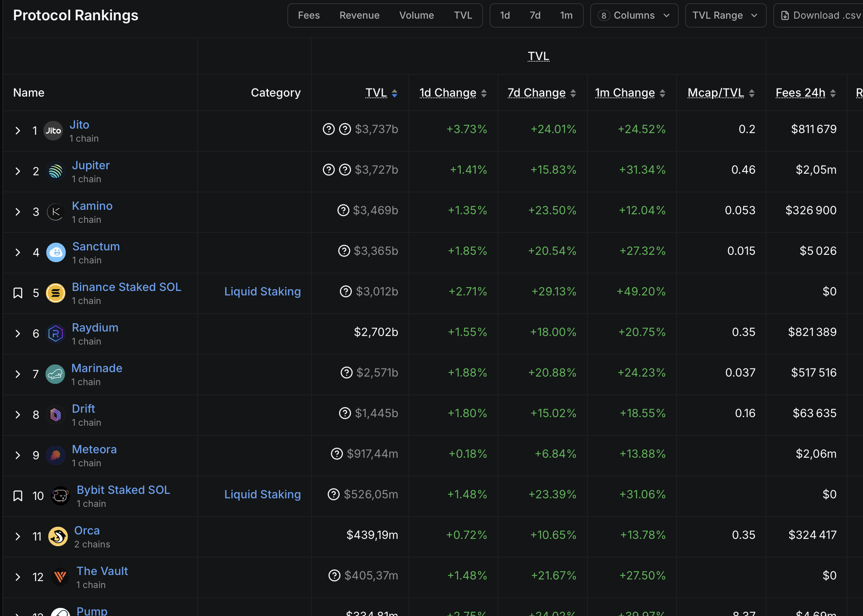Open the Columns dropdown

(x=634, y=15)
